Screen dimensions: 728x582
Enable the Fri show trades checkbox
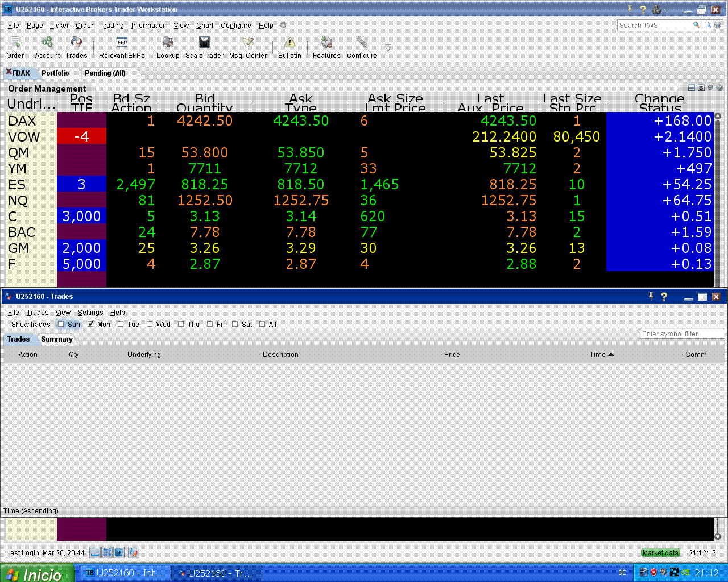pyautogui.click(x=210, y=324)
